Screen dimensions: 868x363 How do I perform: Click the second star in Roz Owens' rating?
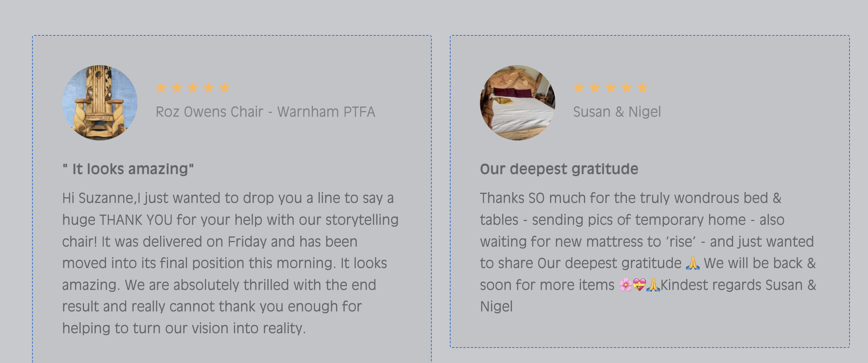pyautogui.click(x=177, y=88)
